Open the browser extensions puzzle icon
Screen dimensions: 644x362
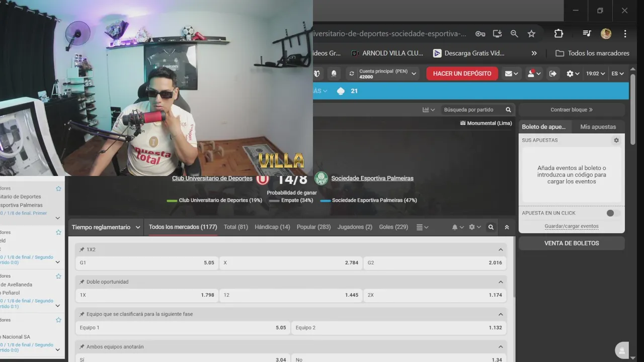pos(558,34)
